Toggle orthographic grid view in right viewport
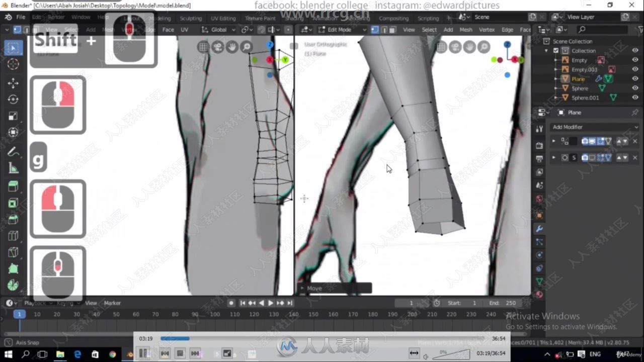This screenshot has height=362, width=644. click(x=441, y=48)
